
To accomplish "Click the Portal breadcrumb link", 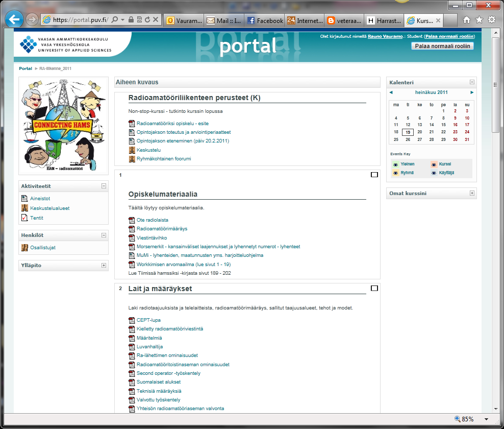I will (x=26, y=68).
